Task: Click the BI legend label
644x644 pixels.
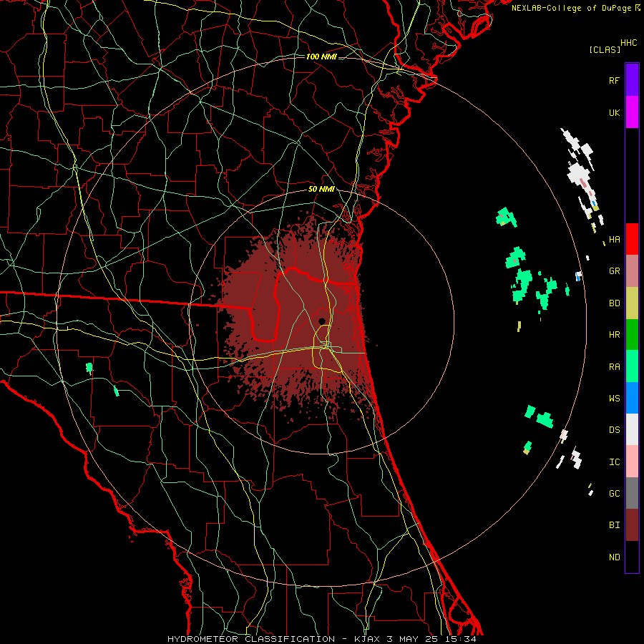Action: [x=614, y=525]
